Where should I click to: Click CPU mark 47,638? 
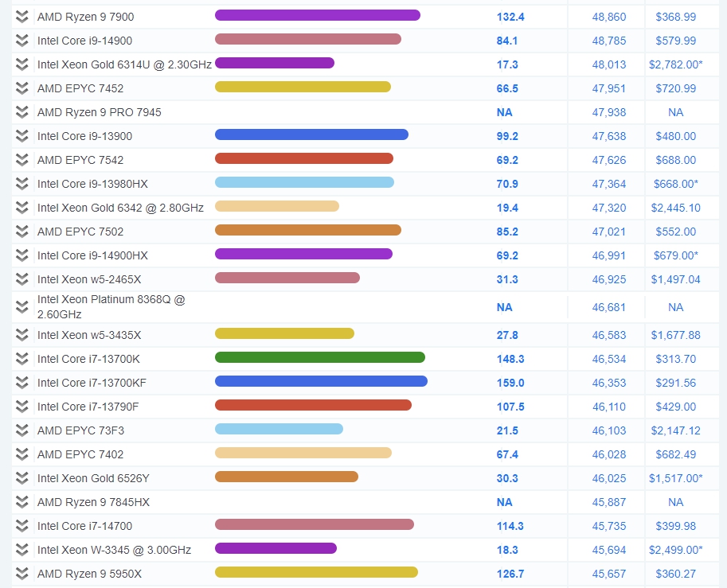(x=609, y=136)
